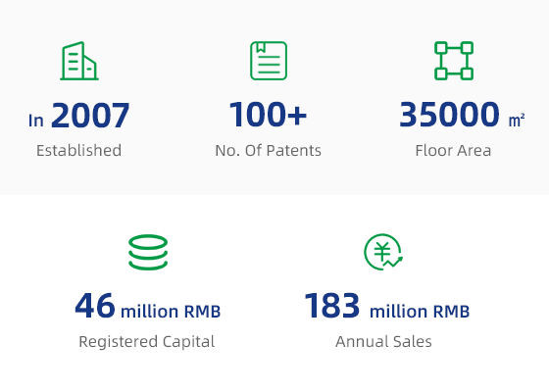The width and height of the screenshot is (549, 392).
Task: Click the m² unit beside 35000
Action: point(517,120)
